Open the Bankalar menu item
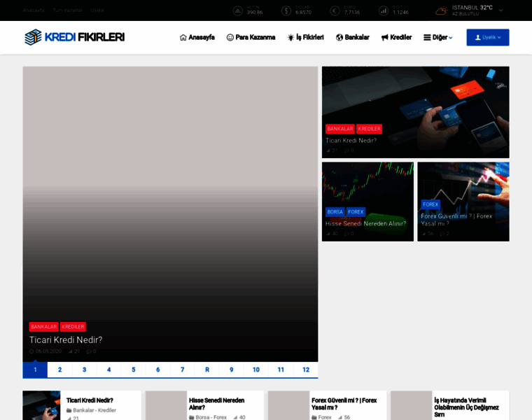The width and height of the screenshot is (532, 420). (352, 37)
